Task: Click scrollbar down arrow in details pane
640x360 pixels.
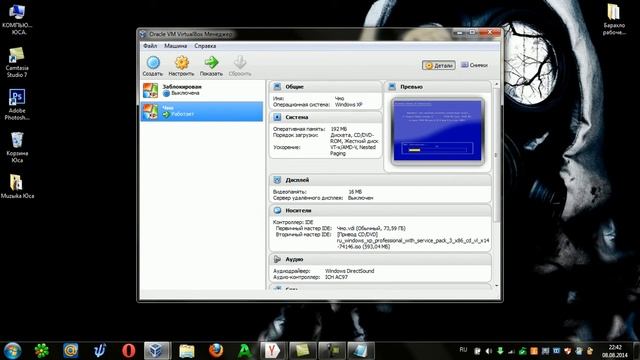Action: pyautogui.click(x=496, y=286)
